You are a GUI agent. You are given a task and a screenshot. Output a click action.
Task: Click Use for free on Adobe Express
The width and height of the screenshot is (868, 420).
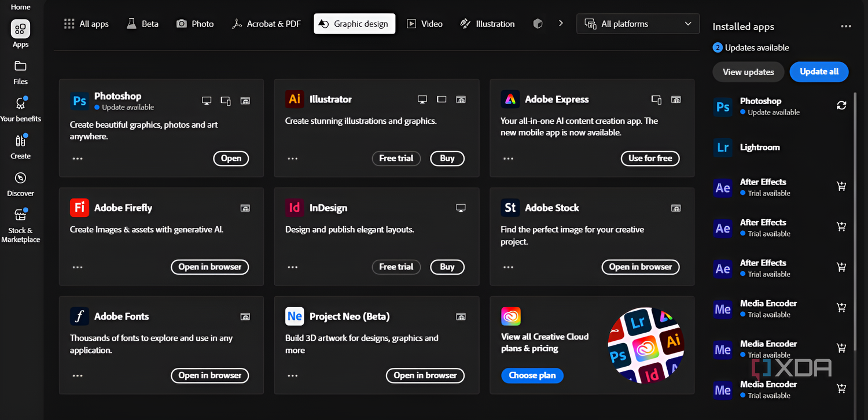click(x=650, y=159)
